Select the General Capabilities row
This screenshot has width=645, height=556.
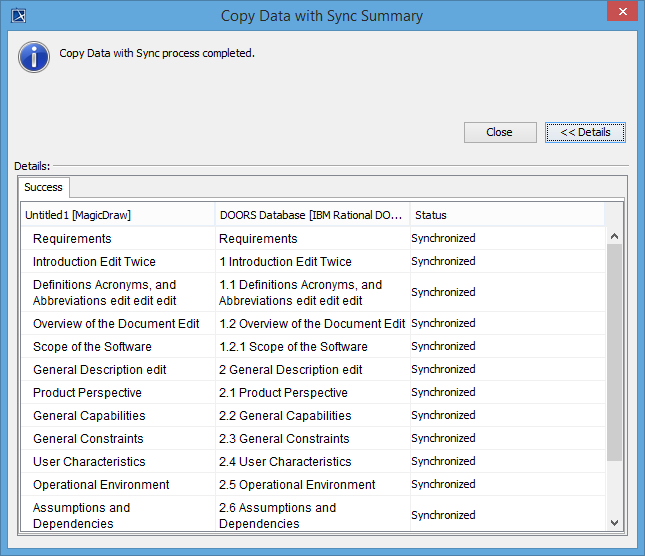pos(89,416)
